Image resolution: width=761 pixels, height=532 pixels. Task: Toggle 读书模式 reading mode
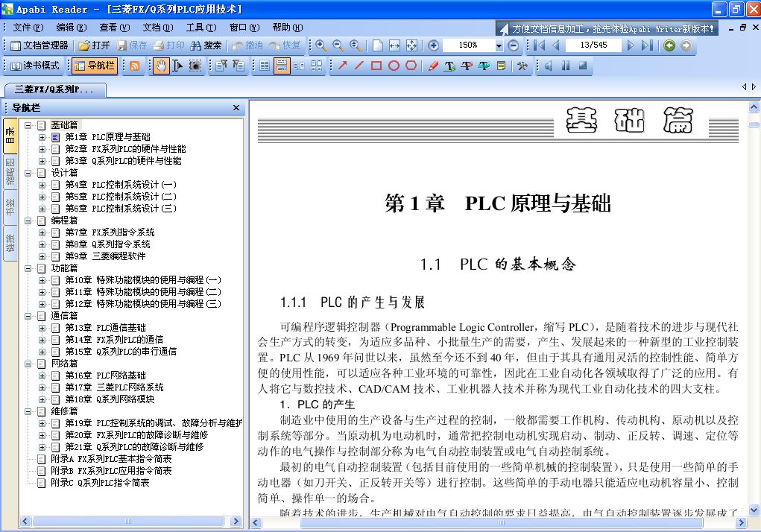tap(35, 66)
